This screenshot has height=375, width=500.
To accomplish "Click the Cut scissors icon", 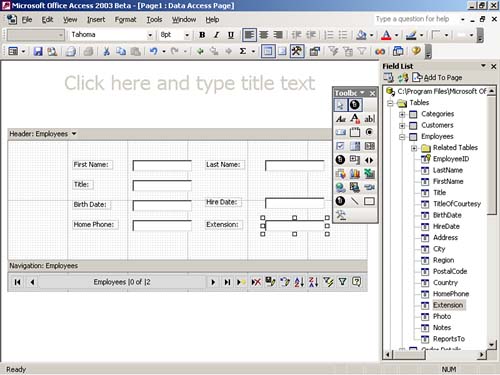I will click(x=106, y=51).
